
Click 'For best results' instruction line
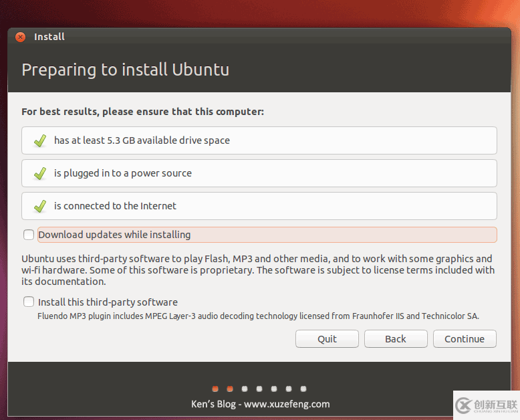pyautogui.click(x=142, y=112)
